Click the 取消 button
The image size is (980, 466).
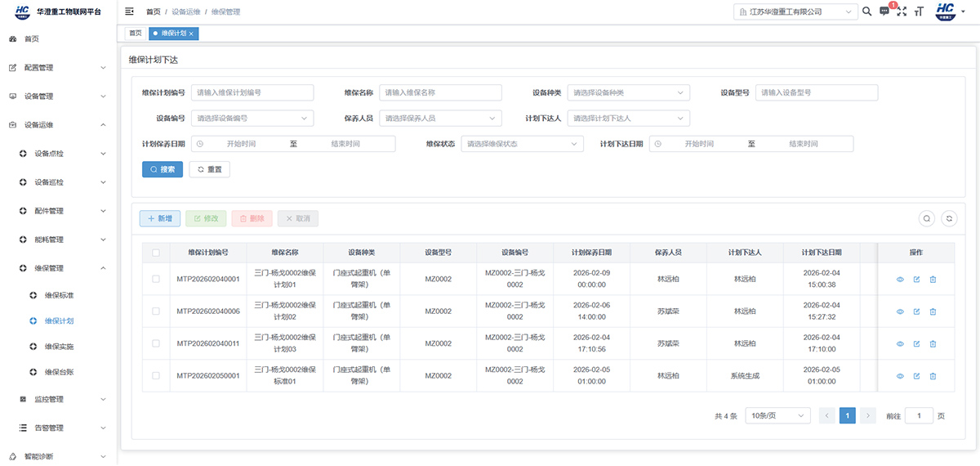coord(298,218)
